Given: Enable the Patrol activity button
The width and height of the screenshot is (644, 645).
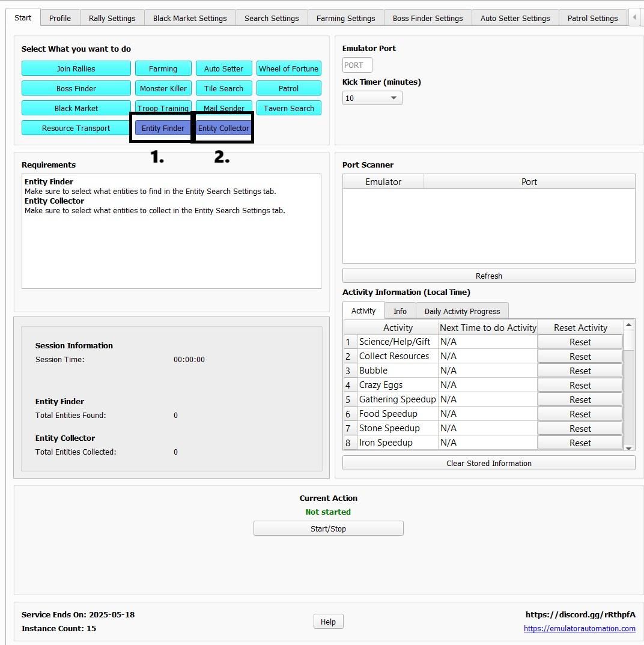Looking at the screenshot, I should (x=288, y=88).
